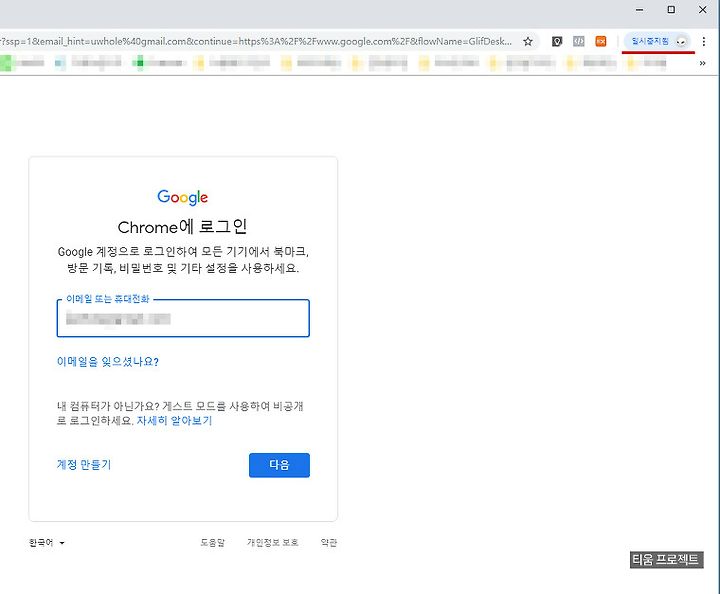Screen dimensions: 720x594
Task: Open the gray code extension icon
Action: pyautogui.click(x=579, y=41)
